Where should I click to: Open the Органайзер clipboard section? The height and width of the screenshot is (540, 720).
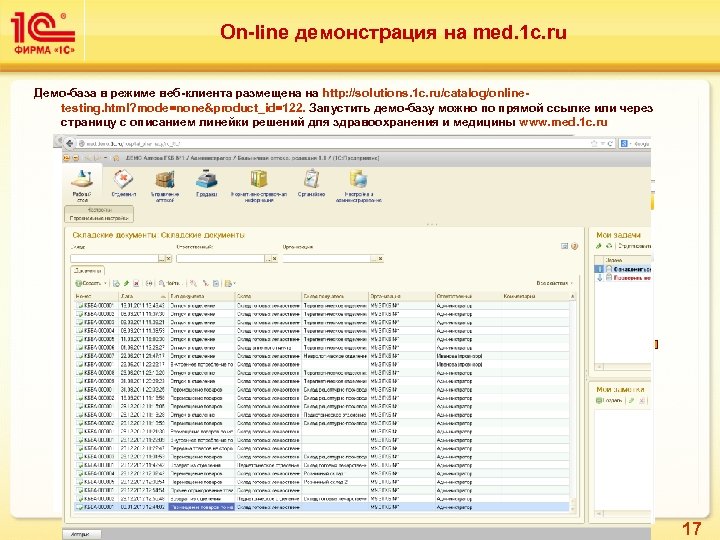(311, 184)
